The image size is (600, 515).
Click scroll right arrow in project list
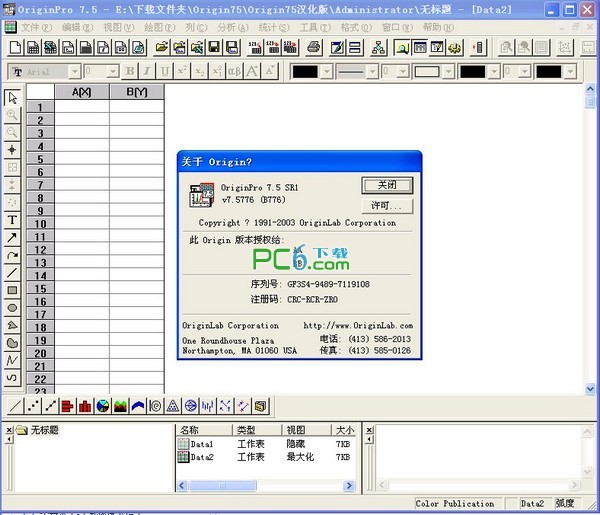tap(349, 486)
